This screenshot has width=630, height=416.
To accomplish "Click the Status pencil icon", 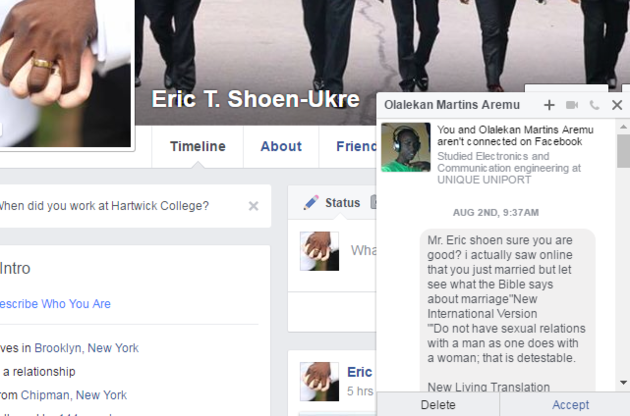I will (311, 203).
